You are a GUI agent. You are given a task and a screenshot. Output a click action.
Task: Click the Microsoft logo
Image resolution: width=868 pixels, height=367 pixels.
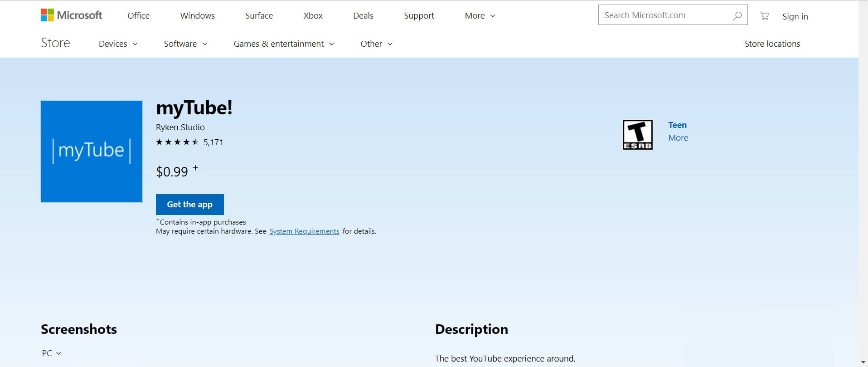pyautogui.click(x=71, y=15)
